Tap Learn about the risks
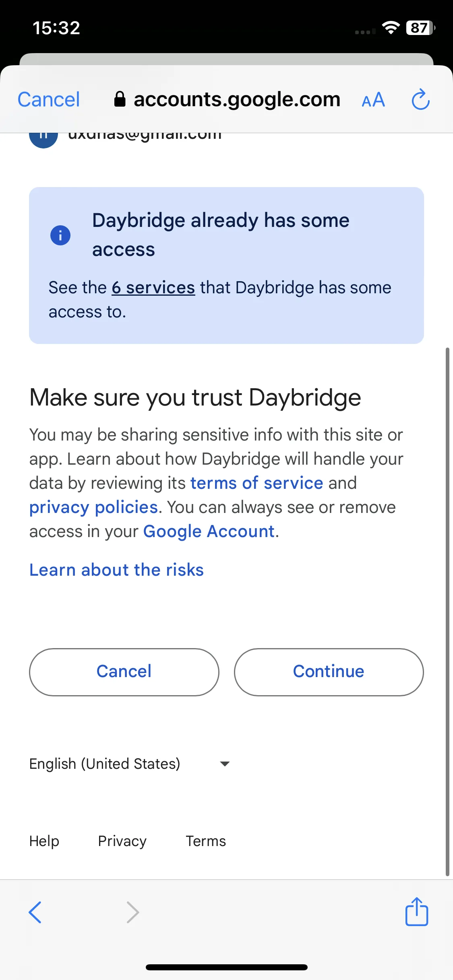453x980 pixels. (x=116, y=570)
